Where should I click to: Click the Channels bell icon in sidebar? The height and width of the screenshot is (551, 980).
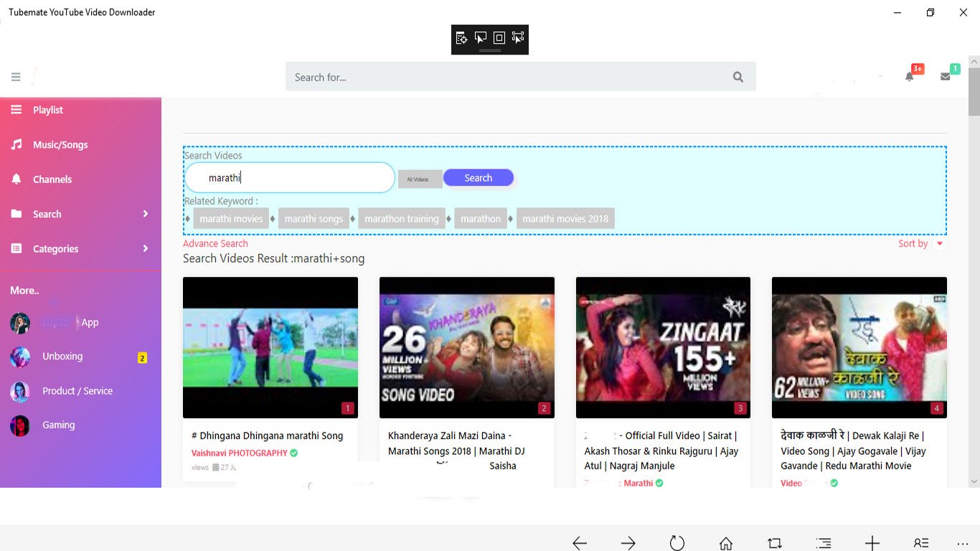[x=17, y=179]
